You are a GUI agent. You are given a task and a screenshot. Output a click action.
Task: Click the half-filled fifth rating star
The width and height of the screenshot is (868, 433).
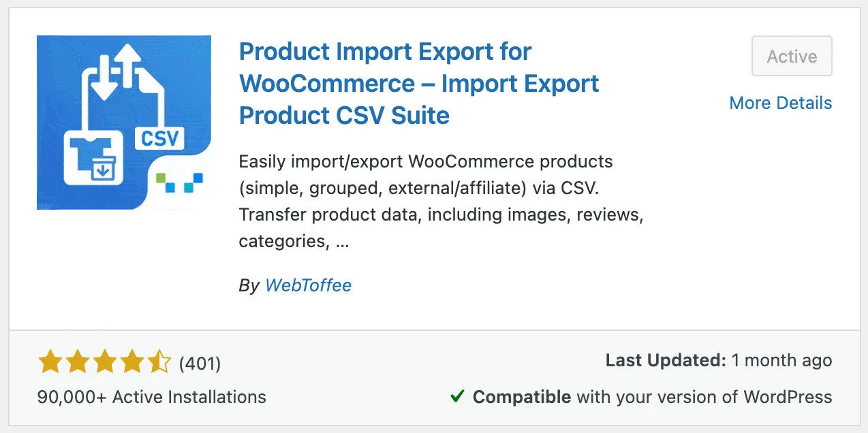158,362
